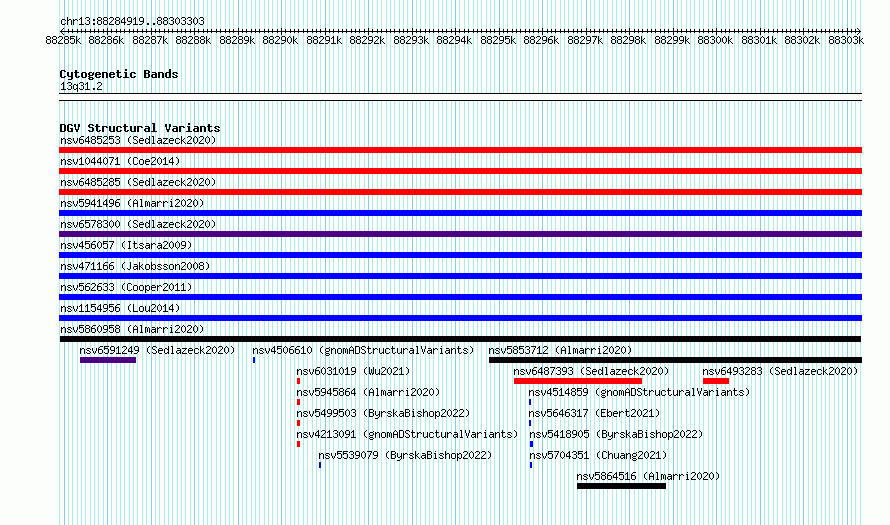Open the nsv1044071 (Coe2014) label
The image size is (890, 525).
pos(120,161)
